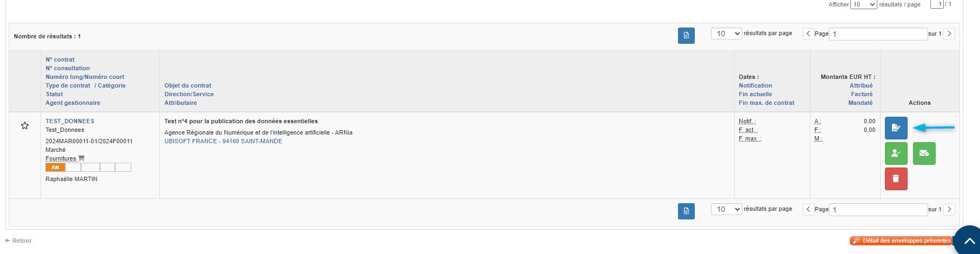Click the green envelope notification icon
The image size is (980, 254).
(924, 153)
